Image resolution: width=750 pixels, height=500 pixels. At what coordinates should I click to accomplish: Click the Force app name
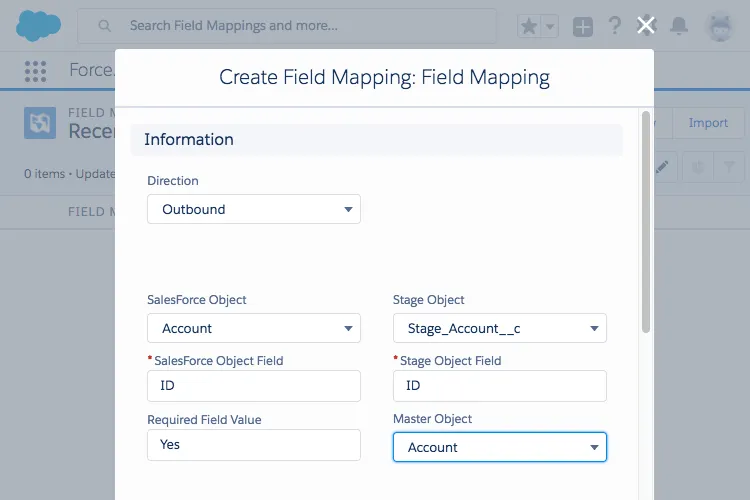[x=91, y=70]
